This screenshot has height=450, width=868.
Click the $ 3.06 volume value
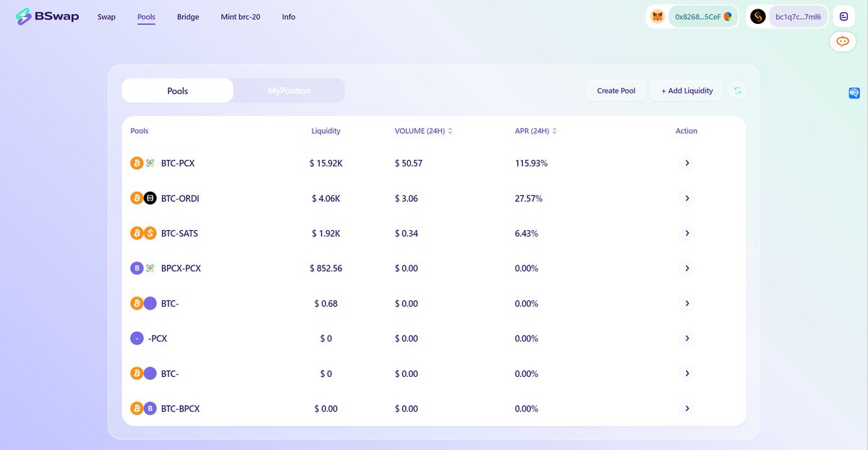tap(407, 198)
